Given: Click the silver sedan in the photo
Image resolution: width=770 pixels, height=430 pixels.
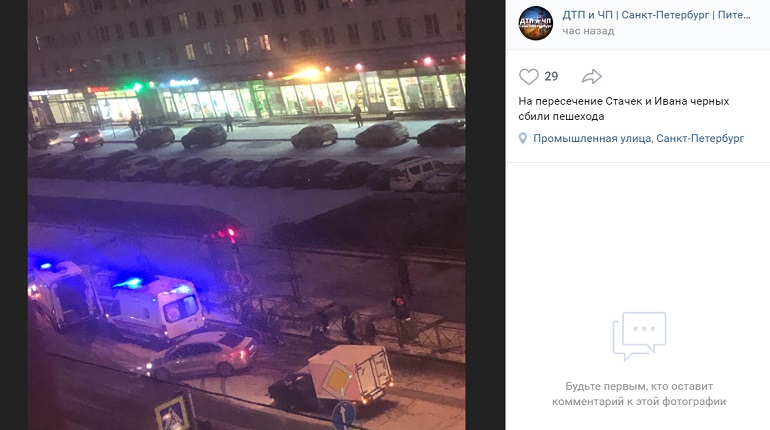Looking at the screenshot, I should pos(200,354).
